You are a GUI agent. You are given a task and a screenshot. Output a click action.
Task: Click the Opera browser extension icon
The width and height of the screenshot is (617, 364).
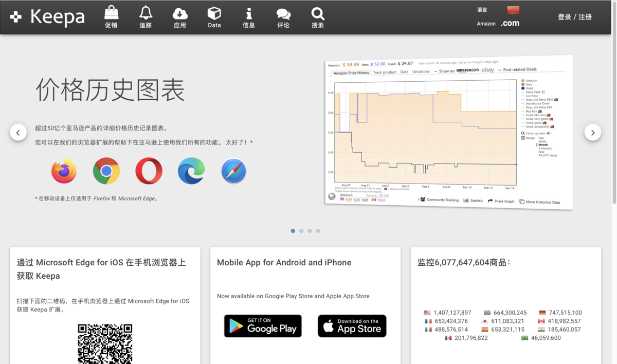coord(149,171)
